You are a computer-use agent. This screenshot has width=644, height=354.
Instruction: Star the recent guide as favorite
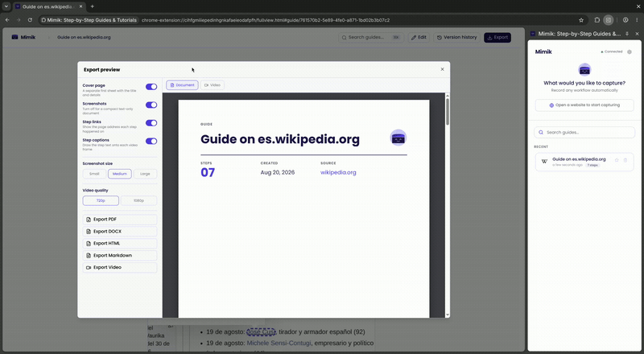point(617,160)
